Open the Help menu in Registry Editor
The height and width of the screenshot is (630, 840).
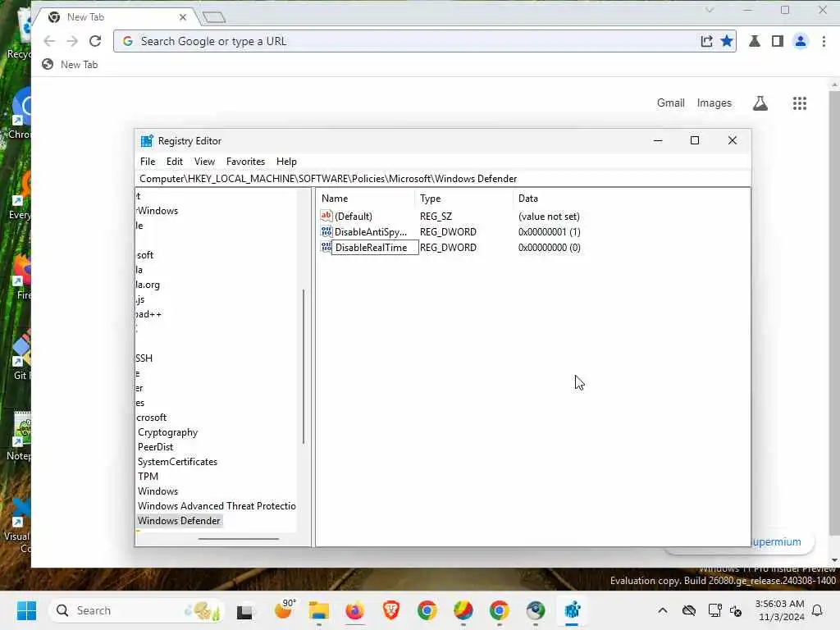(x=286, y=162)
